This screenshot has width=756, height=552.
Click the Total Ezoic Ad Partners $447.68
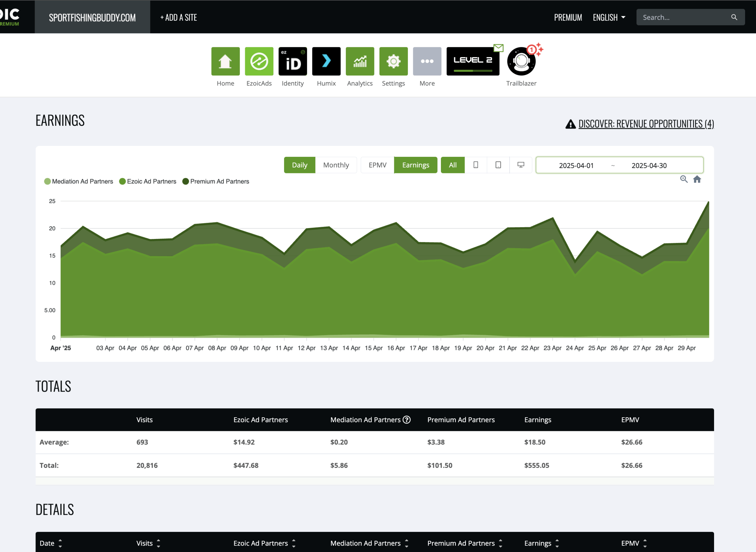(246, 465)
